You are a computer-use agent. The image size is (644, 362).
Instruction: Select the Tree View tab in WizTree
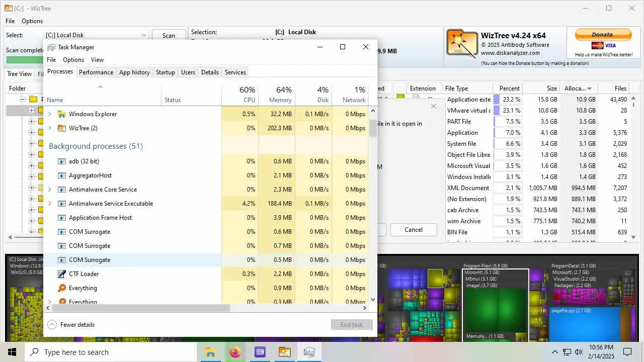click(x=19, y=74)
